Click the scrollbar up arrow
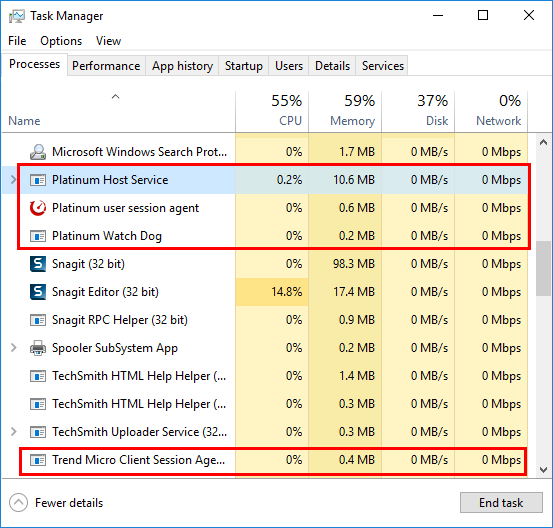Image resolution: width=553 pixels, height=528 pixels. coord(543,142)
